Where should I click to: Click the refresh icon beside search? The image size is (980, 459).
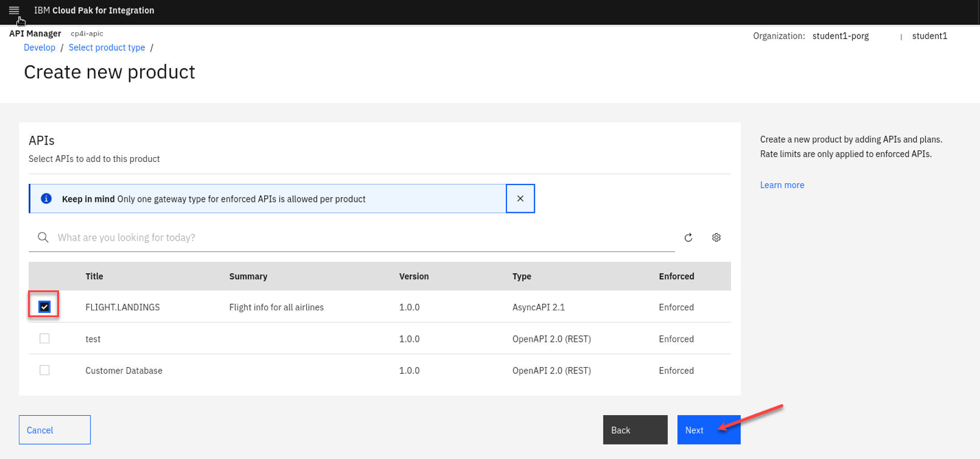(688, 237)
